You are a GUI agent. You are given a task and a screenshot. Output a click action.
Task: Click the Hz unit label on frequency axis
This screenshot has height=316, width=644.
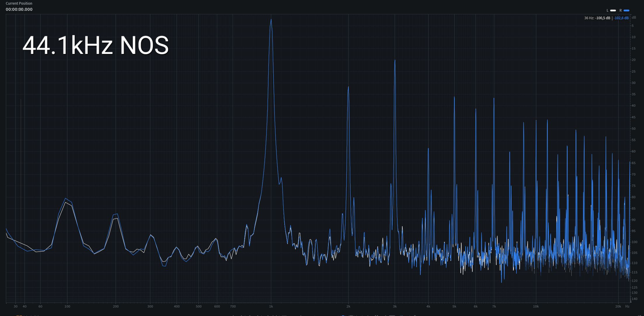pos(627,306)
